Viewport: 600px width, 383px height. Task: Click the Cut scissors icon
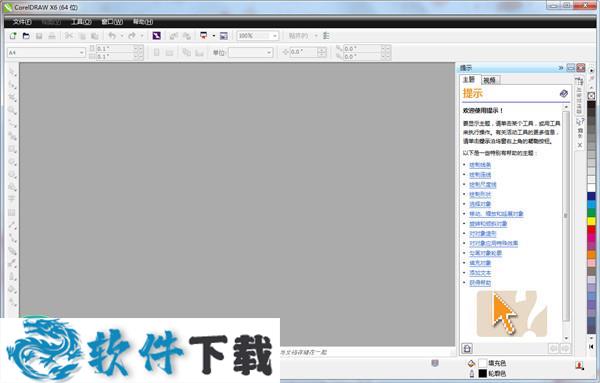(x=68, y=36)
